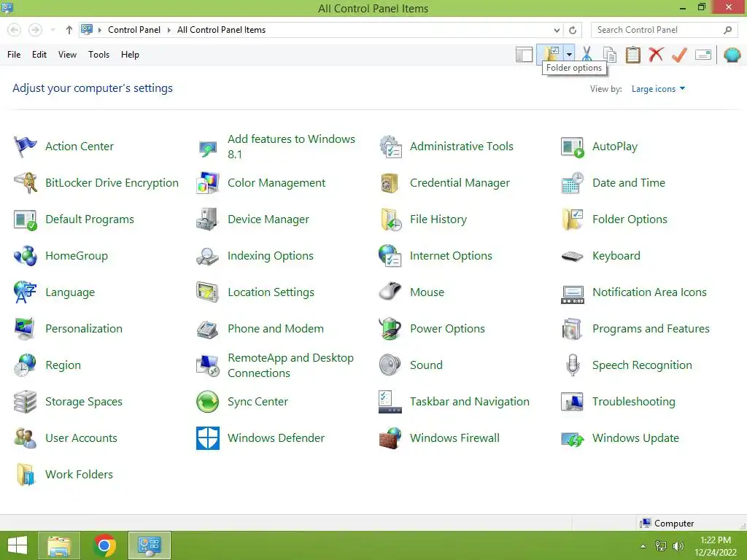Open the Windows Start button
Image resolution: width=747 pixels, height=560 pixels.
18,545
